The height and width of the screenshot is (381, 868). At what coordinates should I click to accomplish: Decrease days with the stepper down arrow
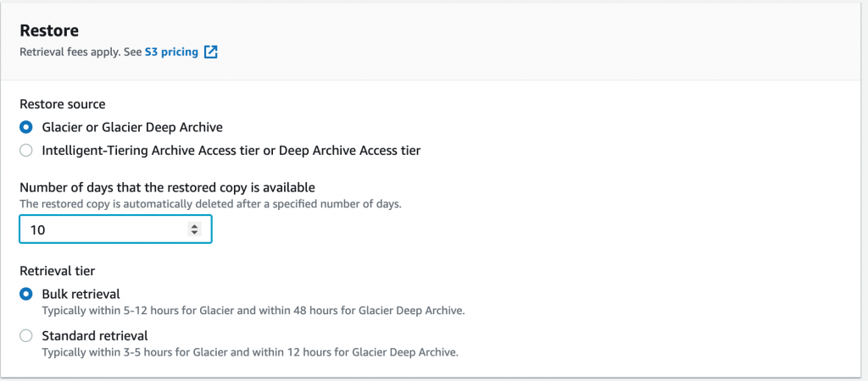click(x=194, y=232)
